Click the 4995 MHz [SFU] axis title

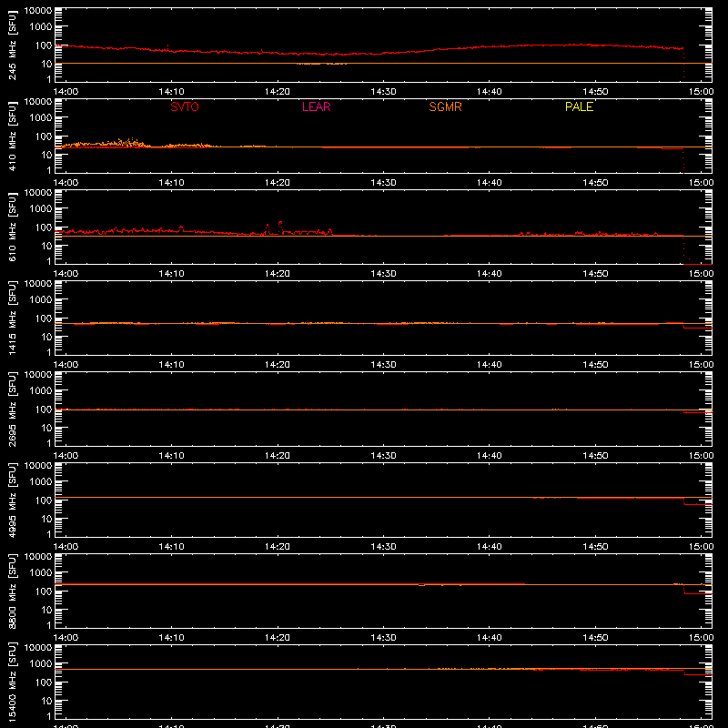coord(12,500)
